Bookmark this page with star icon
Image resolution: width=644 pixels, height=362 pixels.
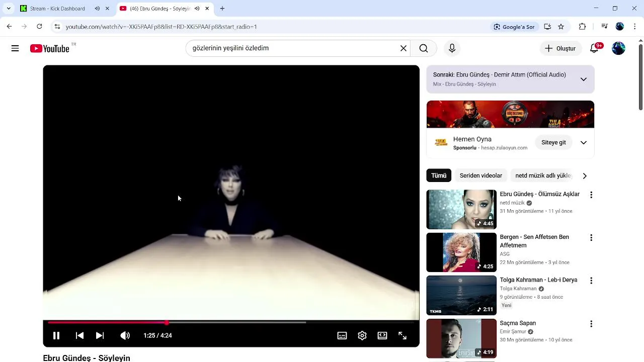pos(561,27)
